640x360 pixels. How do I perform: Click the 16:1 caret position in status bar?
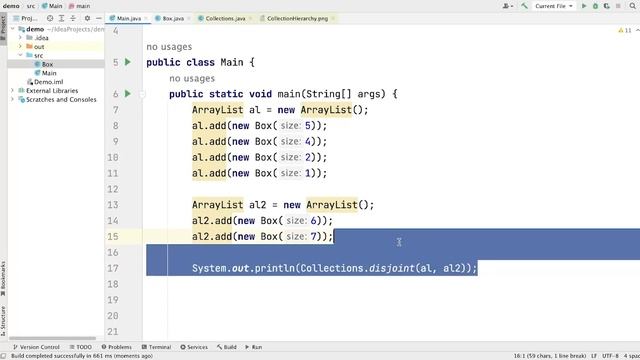(550, 356)
